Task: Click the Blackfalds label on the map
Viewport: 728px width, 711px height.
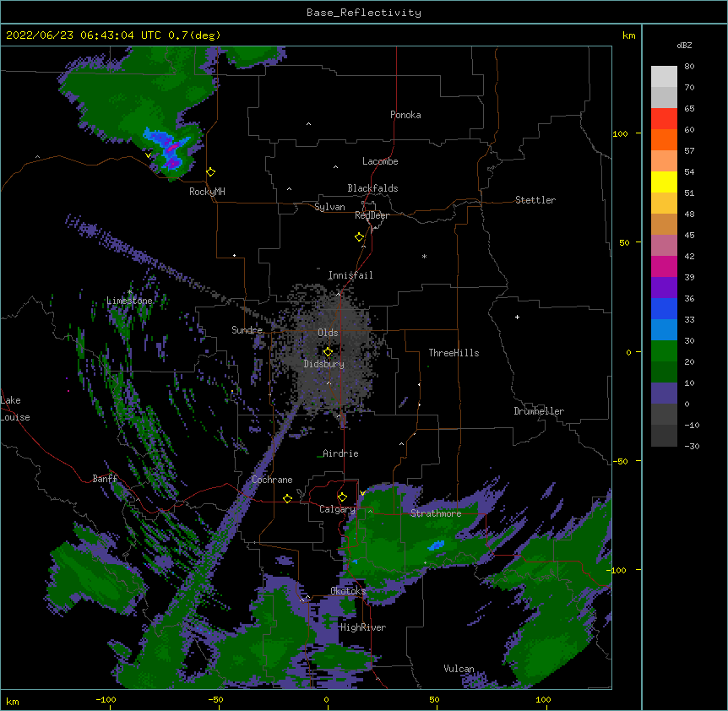Action: point(372,188)
